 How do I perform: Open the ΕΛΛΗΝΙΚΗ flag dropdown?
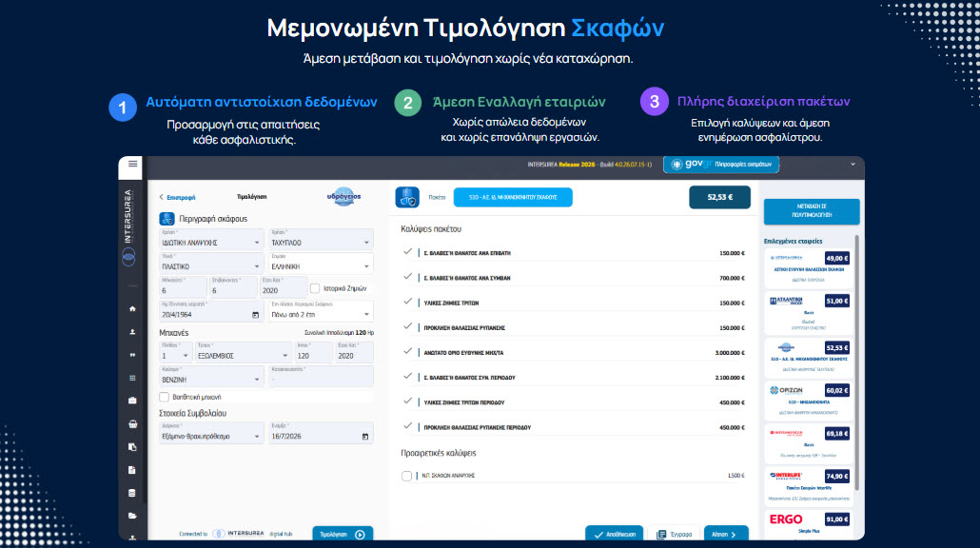tap(321, 264)
